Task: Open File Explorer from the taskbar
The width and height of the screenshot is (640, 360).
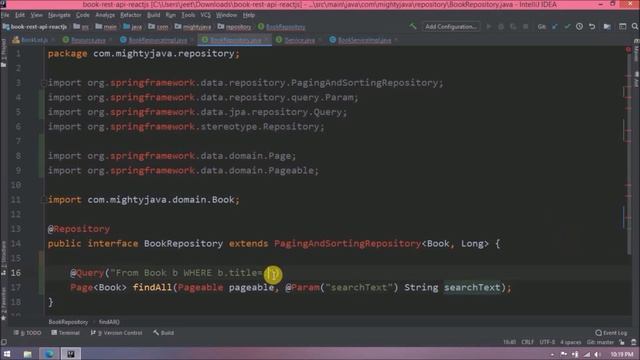Action: click(x=27, y=354)
